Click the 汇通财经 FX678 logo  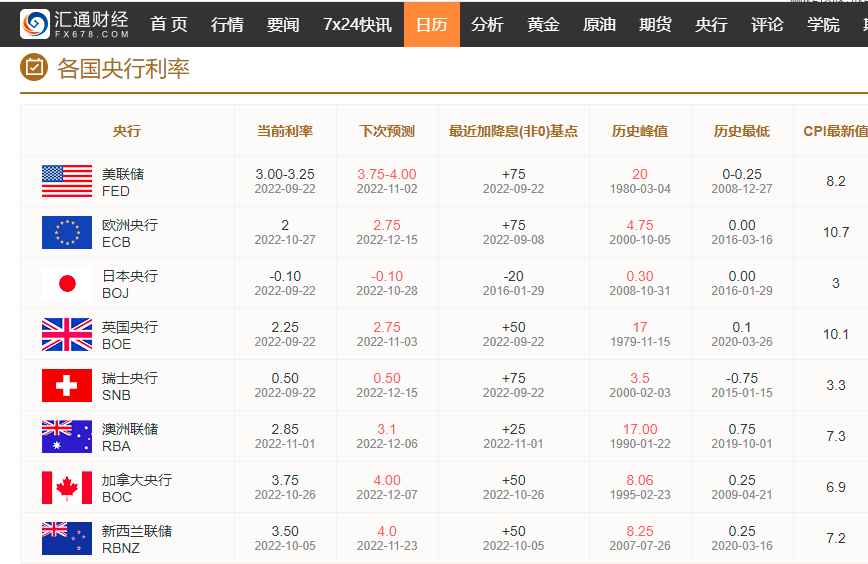pyautogui.click(x=76, y=24)
